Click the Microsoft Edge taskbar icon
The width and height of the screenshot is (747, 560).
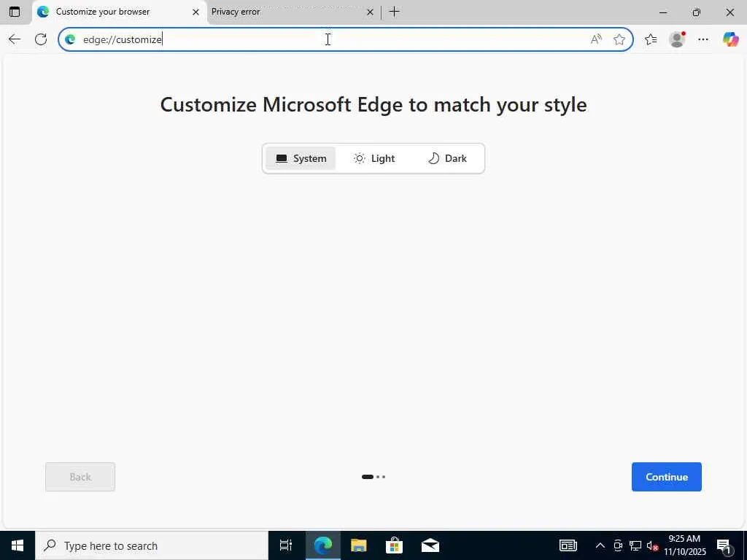coord(322,545)
